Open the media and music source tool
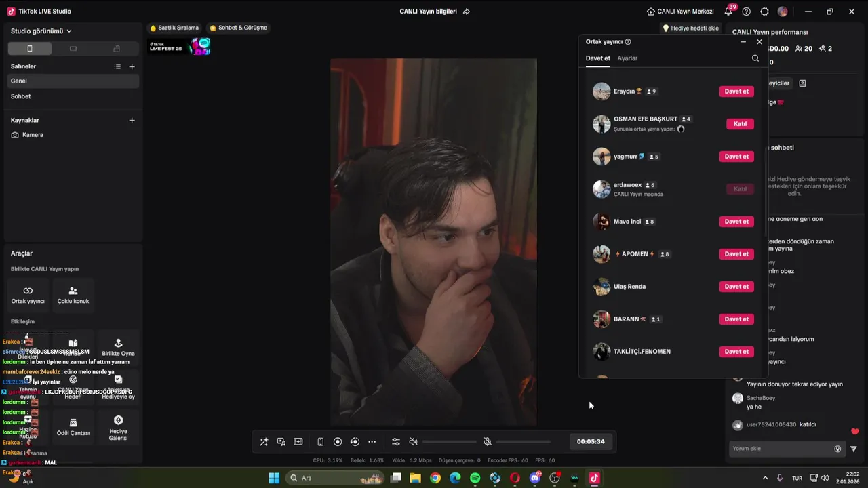Viewport: 868px width, 488px height. click(281, 442)
